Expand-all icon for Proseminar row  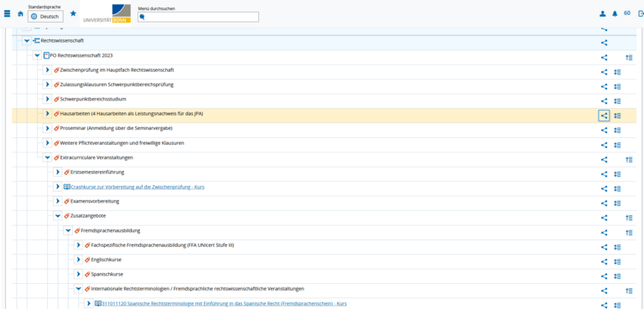point(617,131)
